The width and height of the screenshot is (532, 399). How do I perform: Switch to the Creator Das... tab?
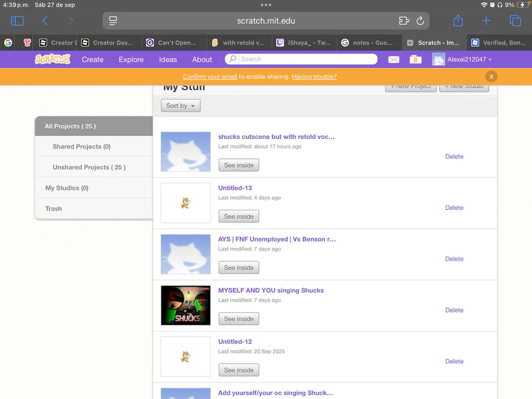(108, 43)
